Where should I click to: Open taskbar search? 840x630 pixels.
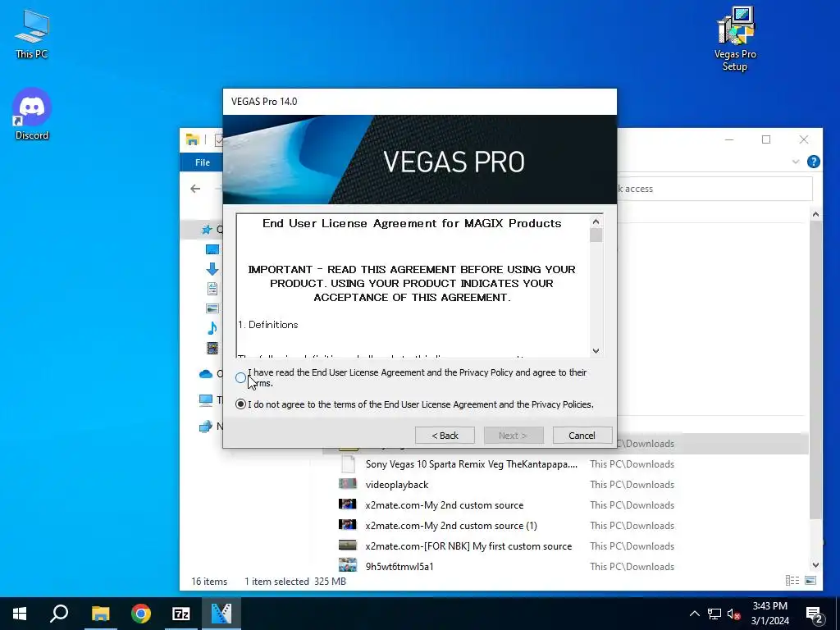pos(59,614)
